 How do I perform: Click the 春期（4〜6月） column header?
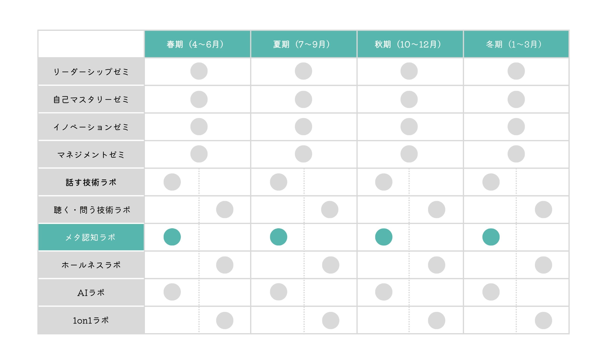pyautogui.click(x=197, y=44)
